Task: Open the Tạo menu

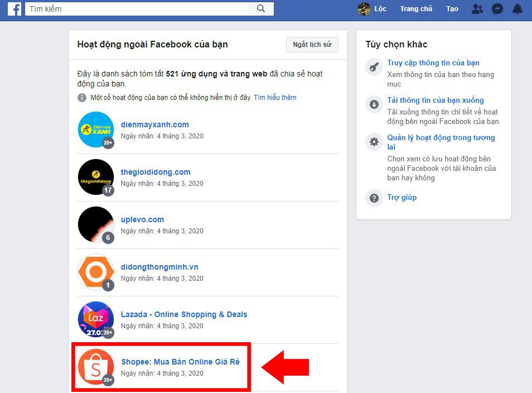Action: point(452,9)
